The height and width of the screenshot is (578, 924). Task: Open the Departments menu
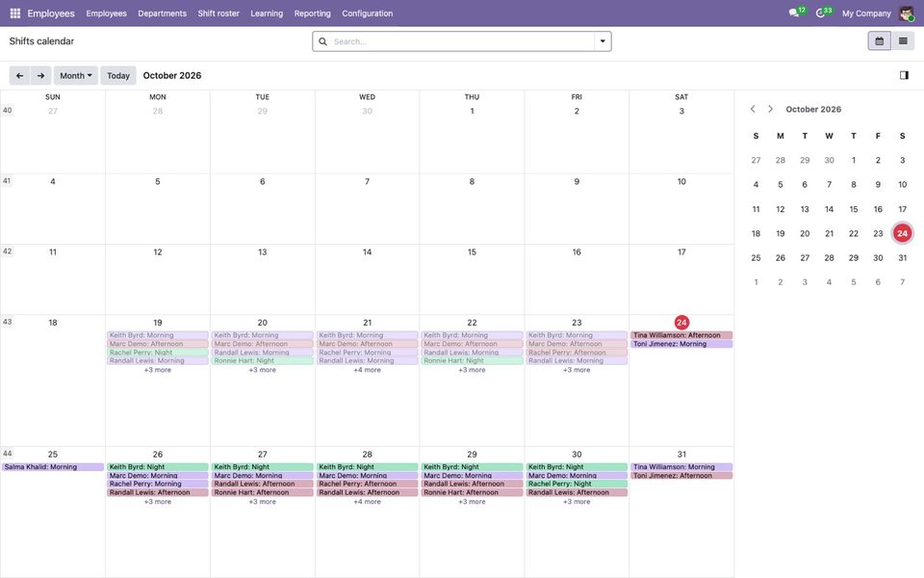[x=162, y=13]
